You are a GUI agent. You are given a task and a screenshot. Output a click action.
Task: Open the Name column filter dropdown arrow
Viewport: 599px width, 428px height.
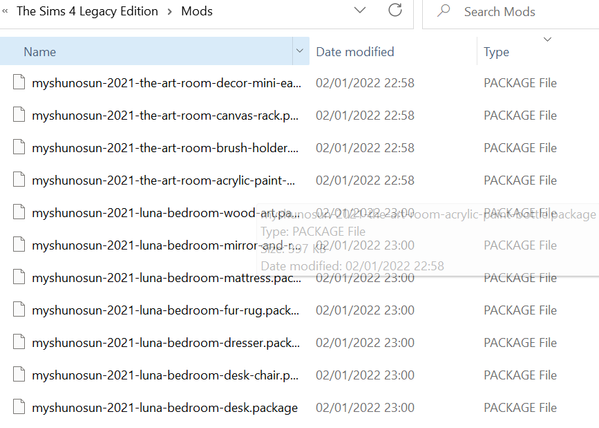coord(300,51)
